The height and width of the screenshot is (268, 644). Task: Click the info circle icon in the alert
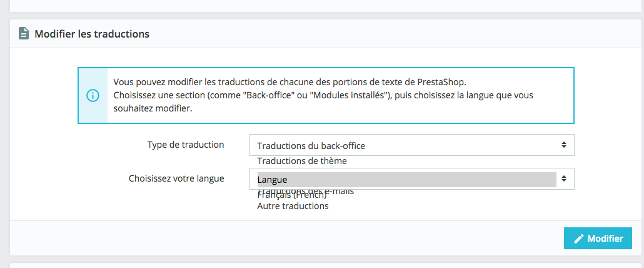point(93,96)
